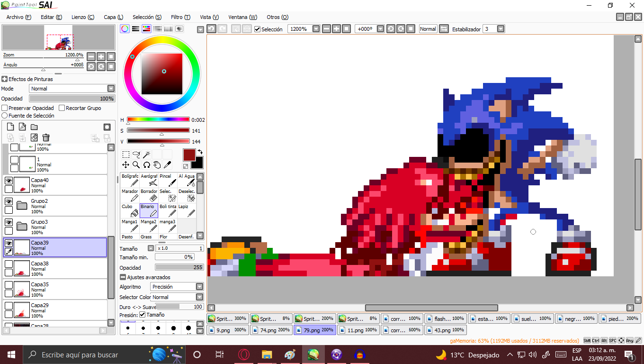
Task: Choose the Lapiz pencil brush
Action: click(187, 210)
